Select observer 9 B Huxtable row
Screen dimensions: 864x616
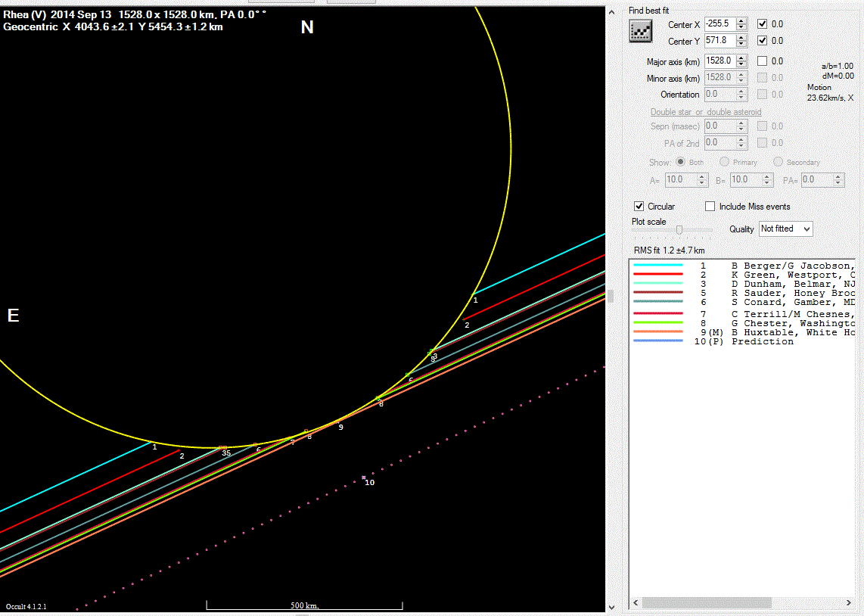[x=742, y=332]
